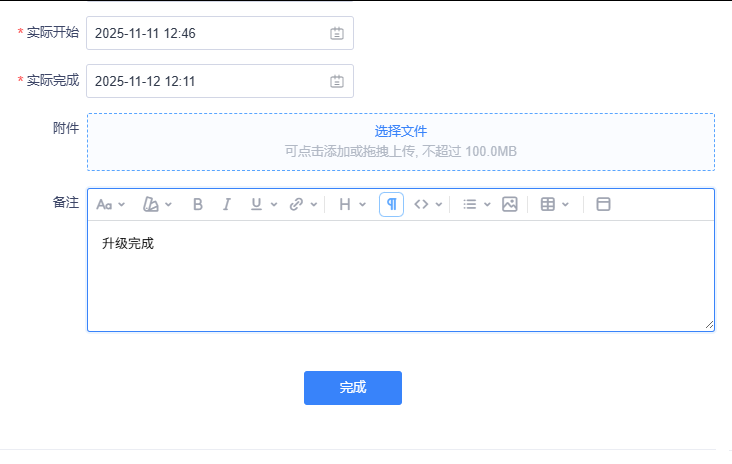
Task: Expand the table options arrow
Action: pyautogui.click(x=565, y=204)
